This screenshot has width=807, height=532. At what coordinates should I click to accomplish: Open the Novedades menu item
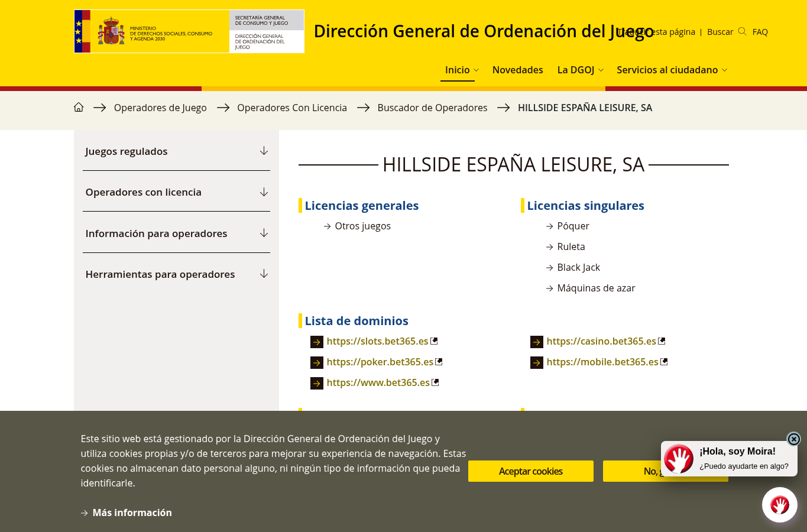(x=517, y=70)
